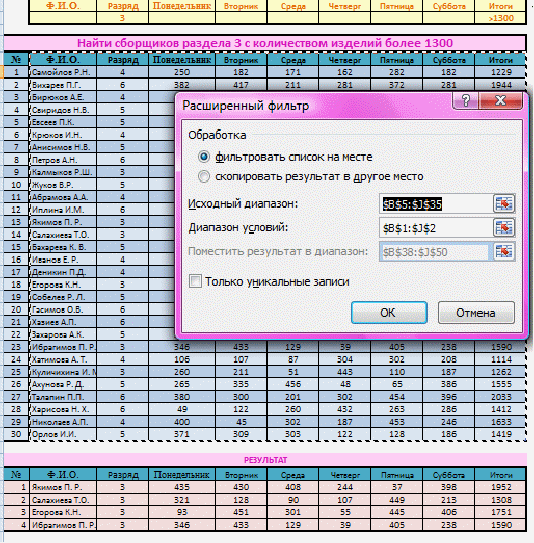Click the Итоги value 1229
This screenshot has width=534, height=543.
pyautogui.click(x=500, y=72)
